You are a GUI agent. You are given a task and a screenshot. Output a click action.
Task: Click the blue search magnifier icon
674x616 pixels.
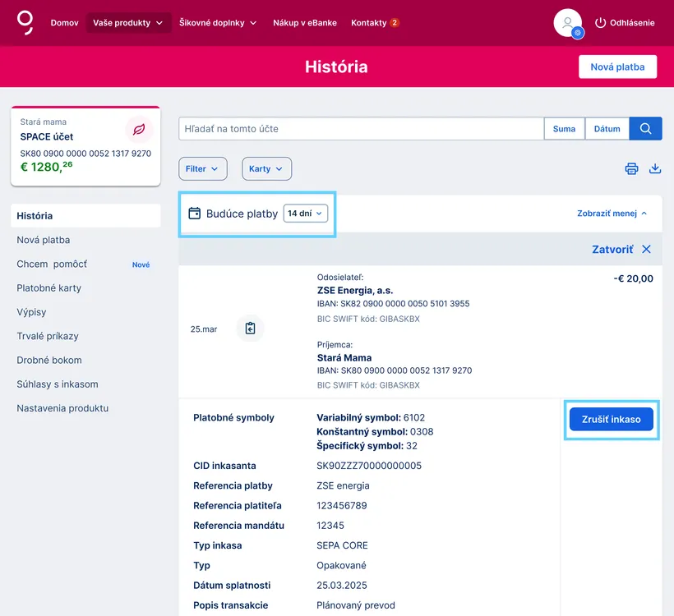[644, 128]
